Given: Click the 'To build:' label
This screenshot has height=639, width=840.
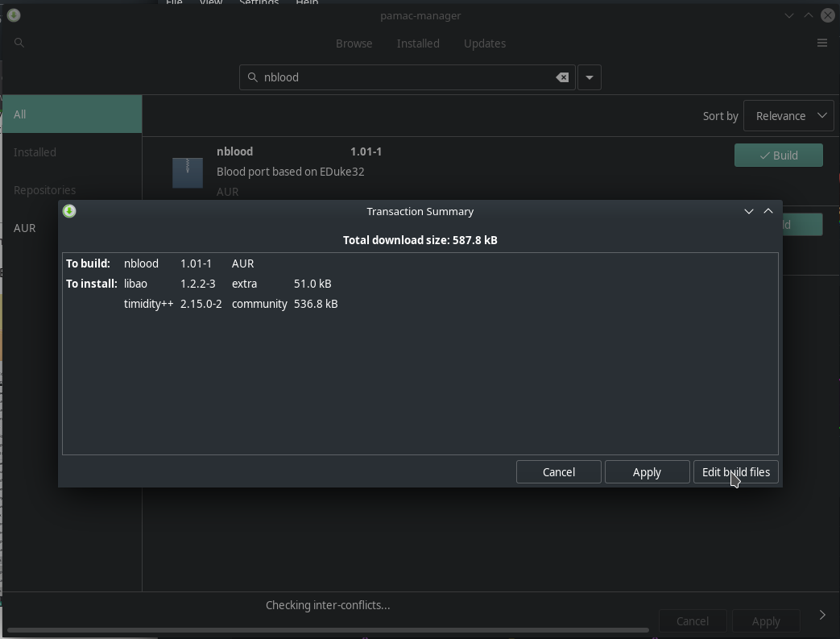Looking at the screenshot, I should pyautogui.click(x=88, y=263).
